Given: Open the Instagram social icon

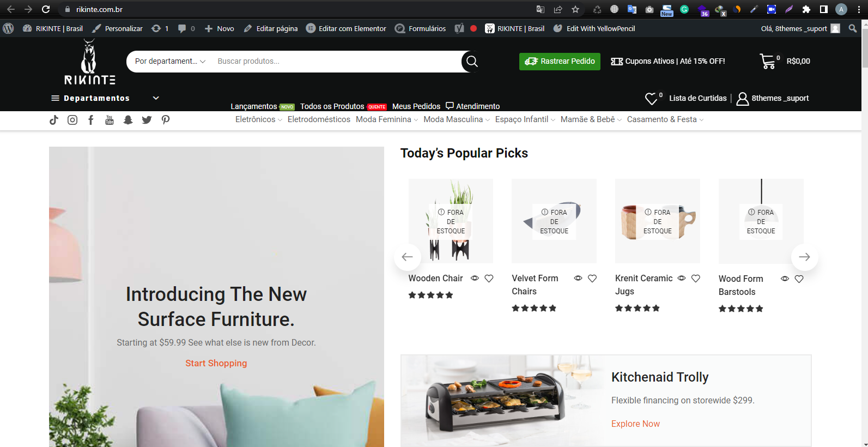Looking at the screenshot, I should 72,120.
